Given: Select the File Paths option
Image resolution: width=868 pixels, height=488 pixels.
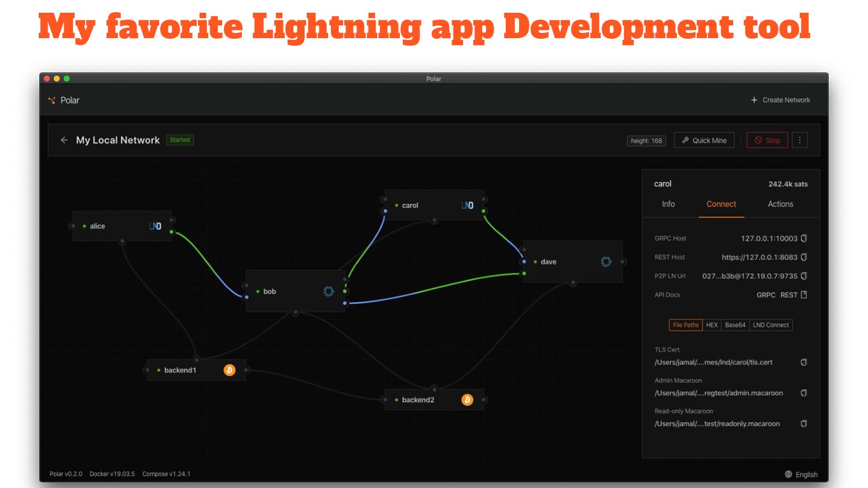Looking at the screenshot, I should pyautogui.click(x=686, y=325).
